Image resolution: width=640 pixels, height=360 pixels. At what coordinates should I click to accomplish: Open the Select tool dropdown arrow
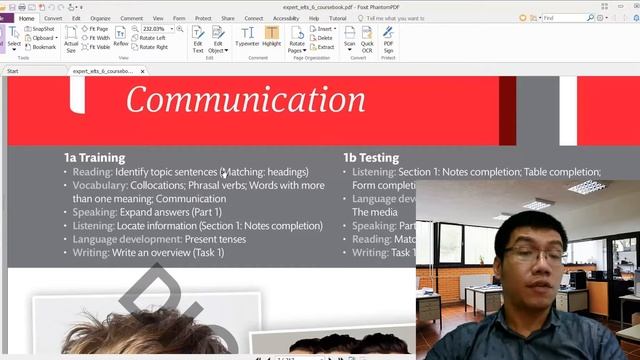(x=14, y=50)
